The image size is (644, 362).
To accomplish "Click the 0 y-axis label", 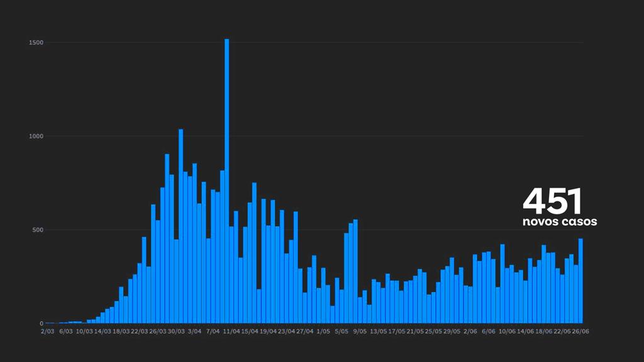I will (x=41, y=324).
